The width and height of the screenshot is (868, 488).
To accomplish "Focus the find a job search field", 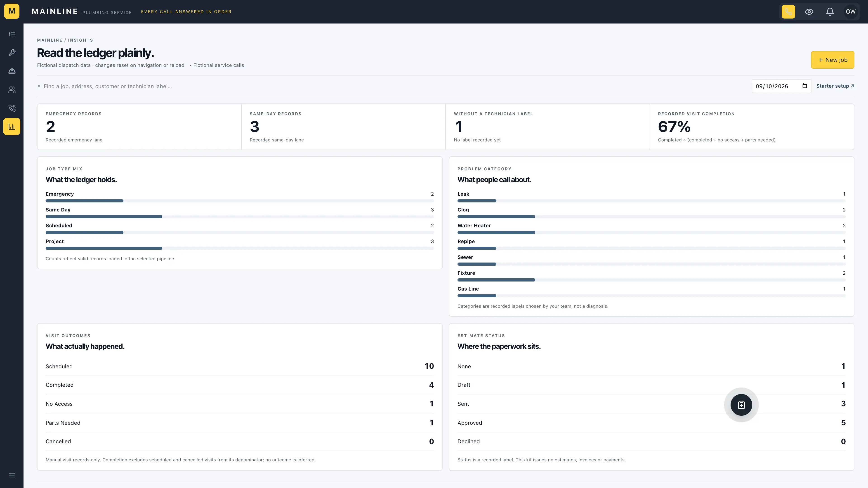I will (394, 86).
